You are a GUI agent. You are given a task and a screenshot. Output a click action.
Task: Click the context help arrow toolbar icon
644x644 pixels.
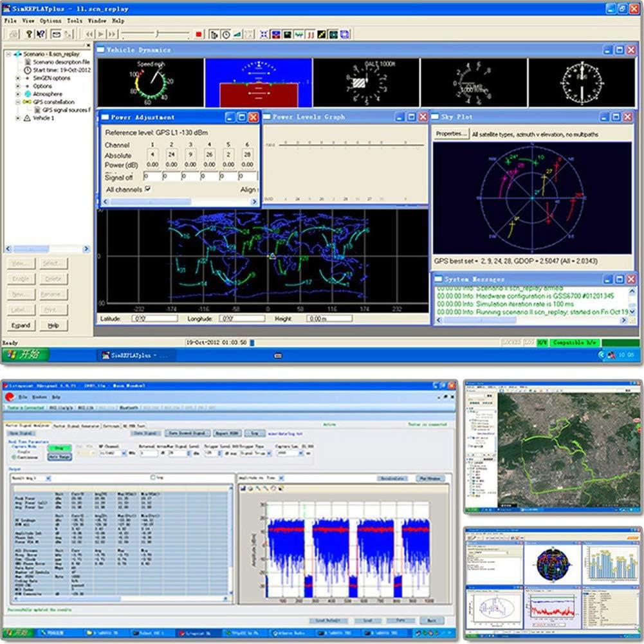pos(41,34)
